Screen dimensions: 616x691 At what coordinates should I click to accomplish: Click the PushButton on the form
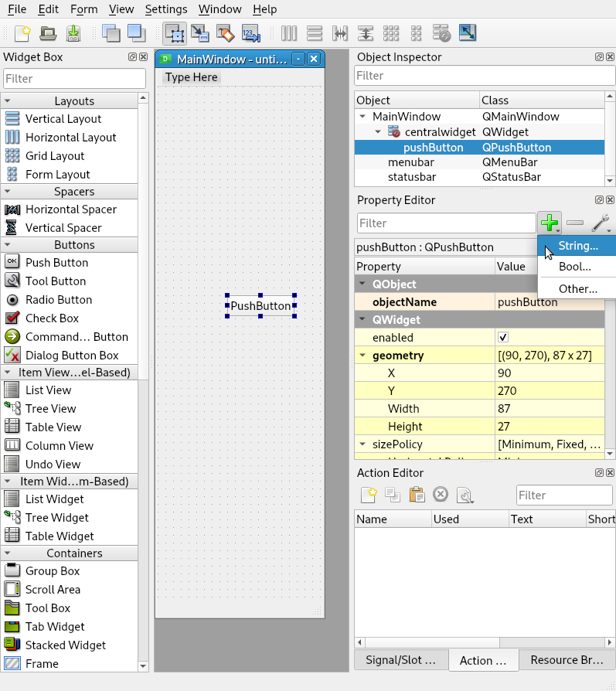(x=260, y=306)
